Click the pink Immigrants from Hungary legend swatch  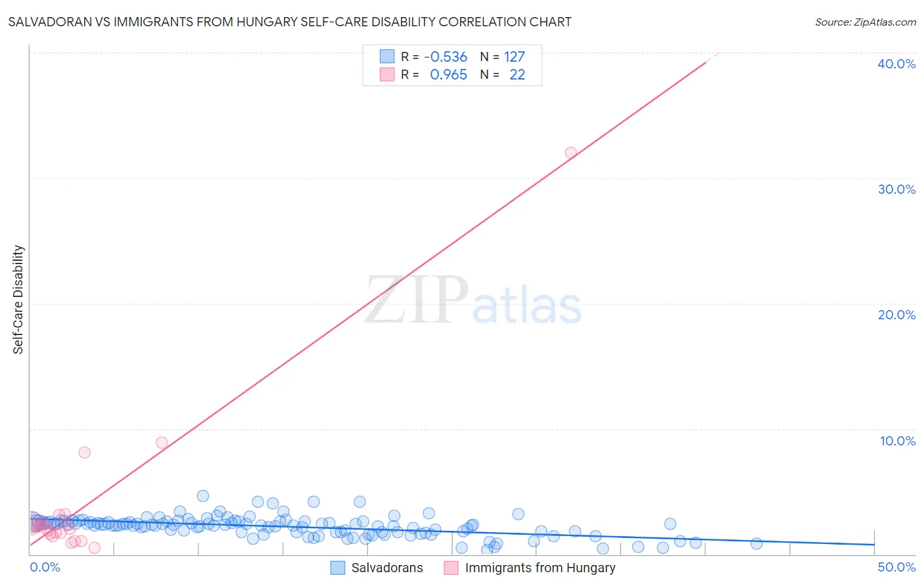(x=451, y=568)
